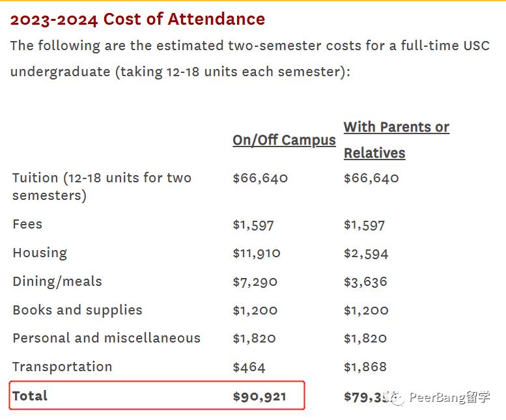
Task: Click the 2023-2024 Cost of Attendance heading
Action: pyautogui.click(x=137, y=19)
